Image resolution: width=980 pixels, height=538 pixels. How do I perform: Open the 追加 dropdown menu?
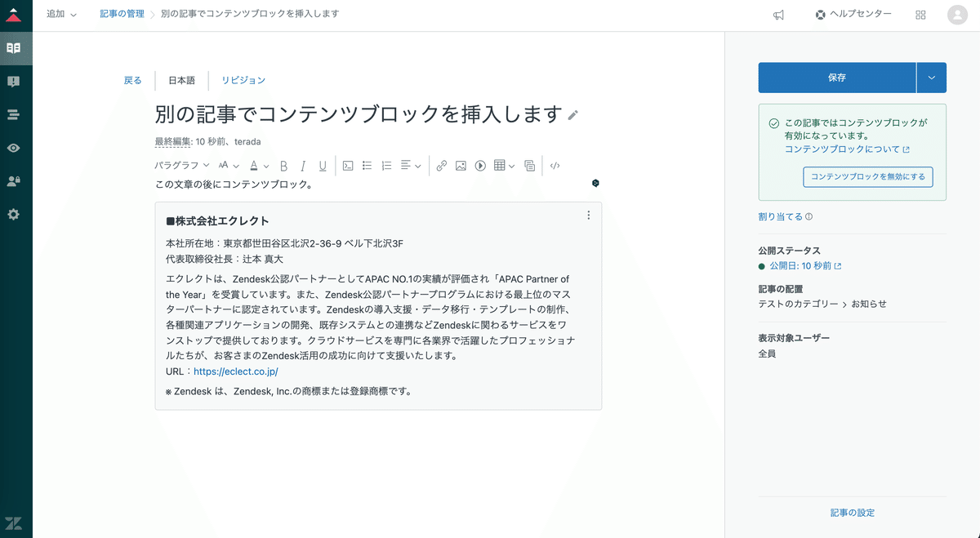62,14
